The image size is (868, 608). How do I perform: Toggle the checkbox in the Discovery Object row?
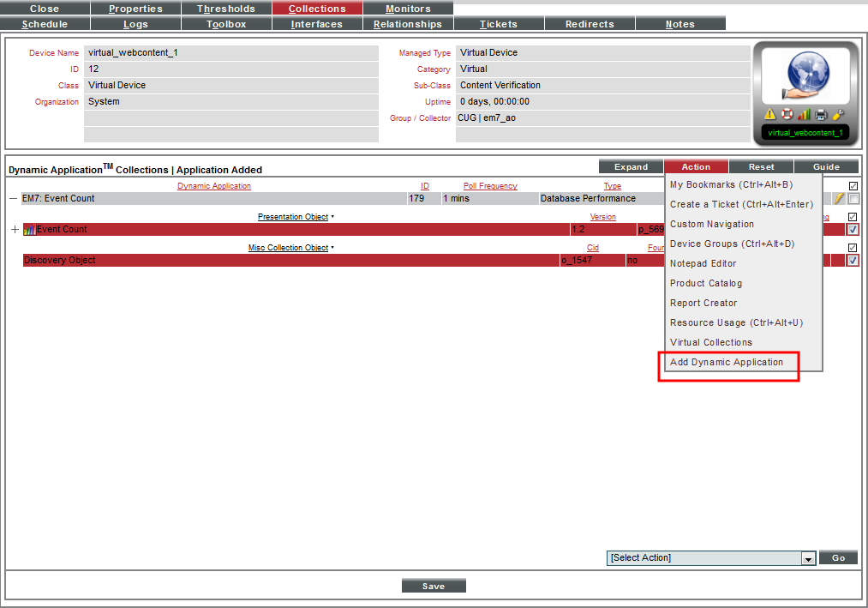click(853, 261)
